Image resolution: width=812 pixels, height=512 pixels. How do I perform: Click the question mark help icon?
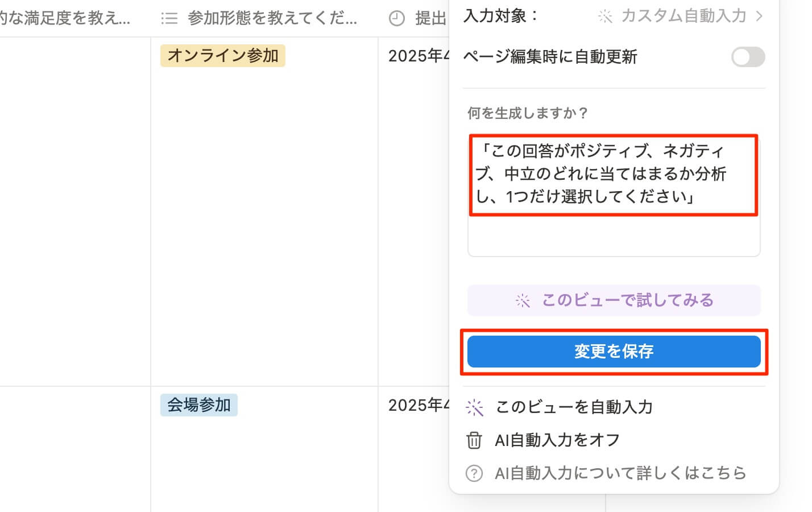point(474,473)
